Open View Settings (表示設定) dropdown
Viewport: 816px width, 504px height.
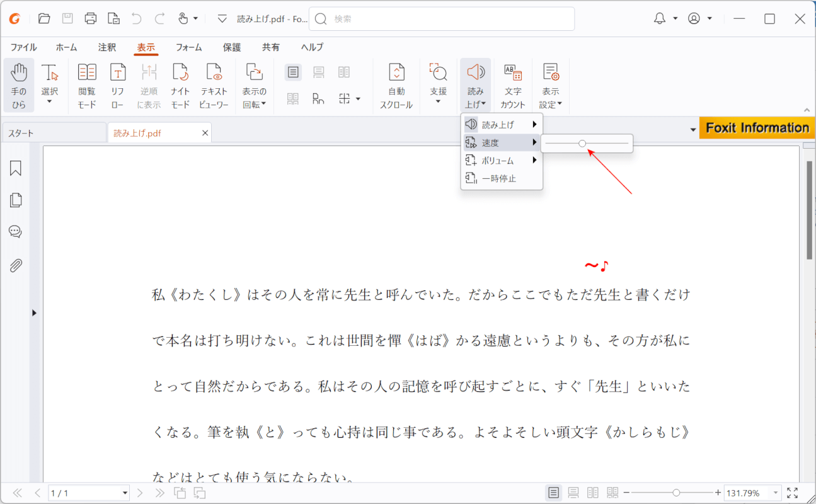[551, 86]
